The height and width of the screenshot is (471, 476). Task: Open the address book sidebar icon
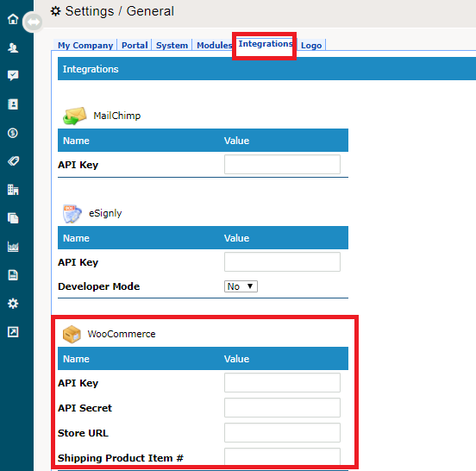point(13,104)
